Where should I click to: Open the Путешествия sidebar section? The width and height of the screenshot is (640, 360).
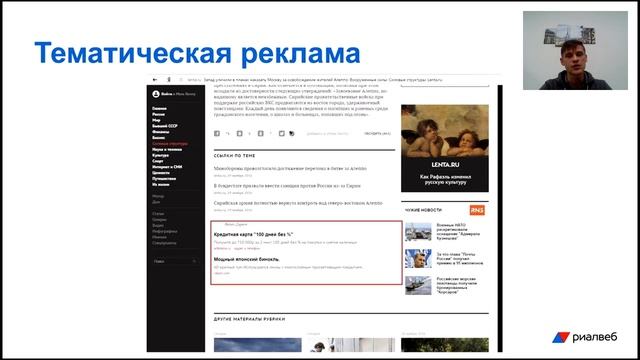point(164,178)
